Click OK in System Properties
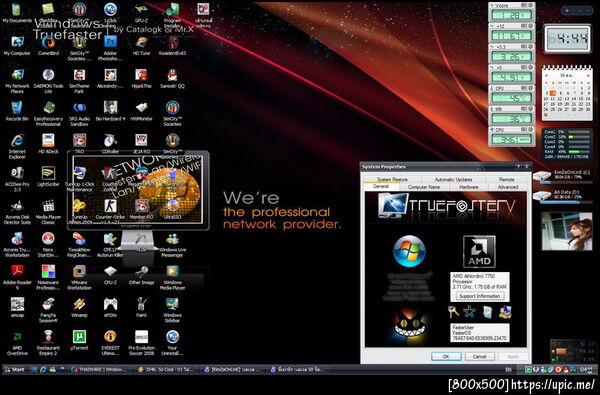The height and width of the screenshot is (395, 600). (446, 356)
